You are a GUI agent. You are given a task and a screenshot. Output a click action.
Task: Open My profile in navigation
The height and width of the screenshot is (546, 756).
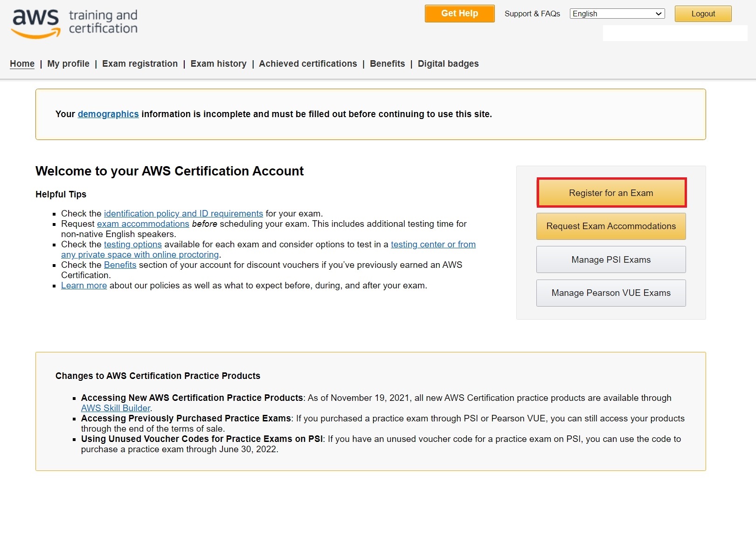pyautogui.click(x=68, y=64)
